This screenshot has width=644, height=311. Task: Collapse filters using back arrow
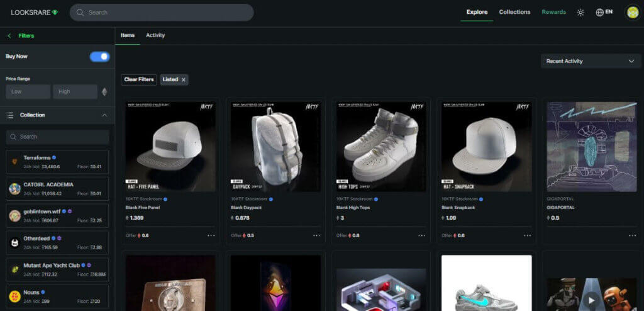[x=9, y=36]
